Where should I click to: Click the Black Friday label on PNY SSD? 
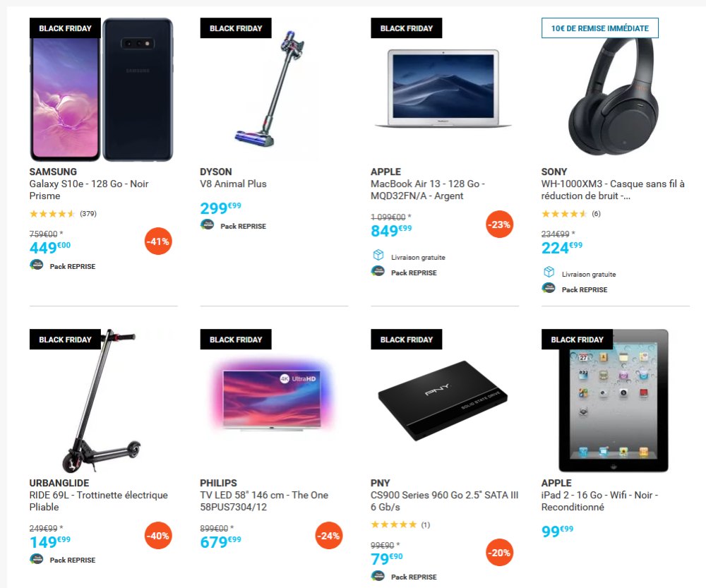pyautogui.click(x=406, y=340)
